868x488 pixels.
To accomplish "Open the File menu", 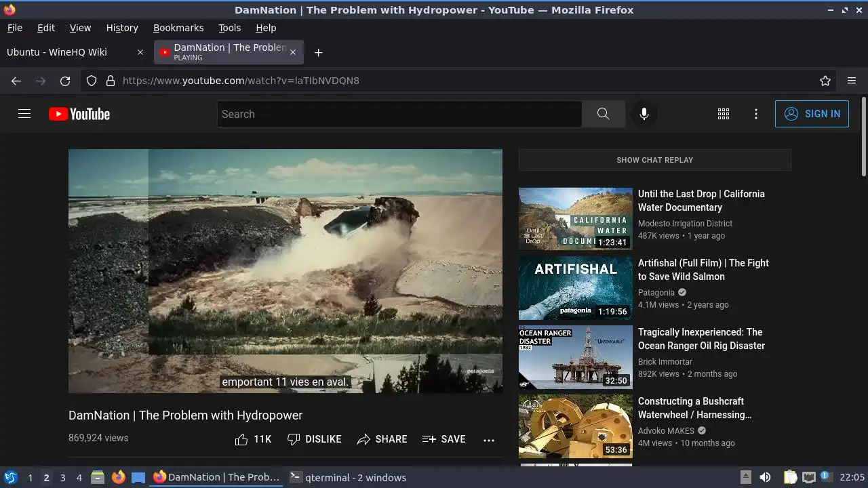I will tap(15, 28).
